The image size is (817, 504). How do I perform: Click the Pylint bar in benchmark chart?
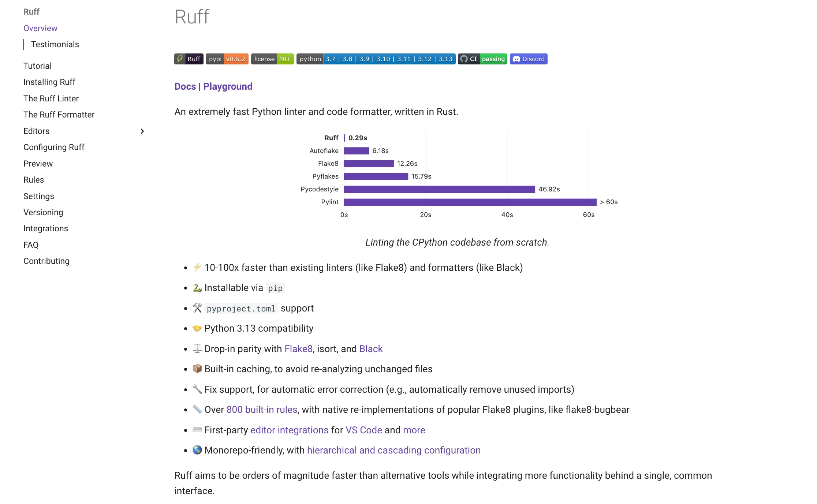pos(470,202)
